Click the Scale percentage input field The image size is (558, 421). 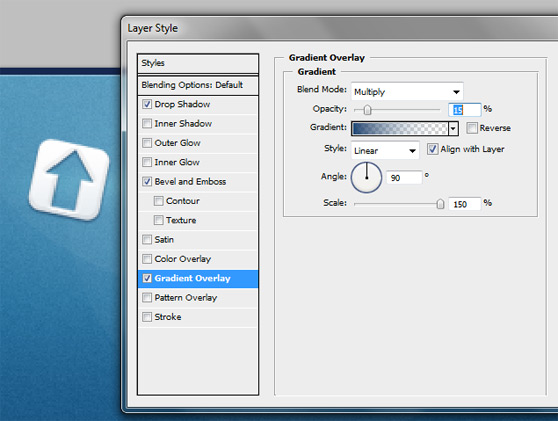coord(464,204)
